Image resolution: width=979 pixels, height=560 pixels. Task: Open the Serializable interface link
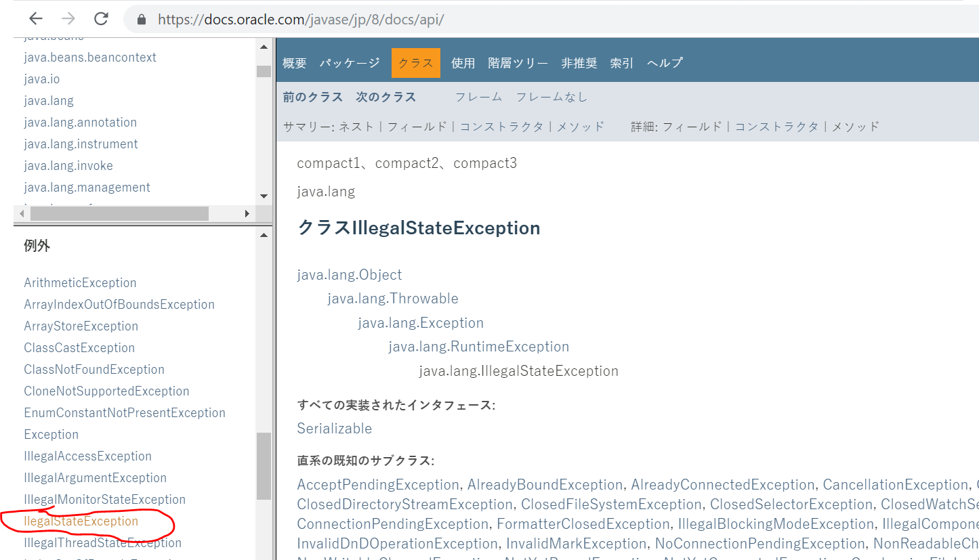click(335, 429)
